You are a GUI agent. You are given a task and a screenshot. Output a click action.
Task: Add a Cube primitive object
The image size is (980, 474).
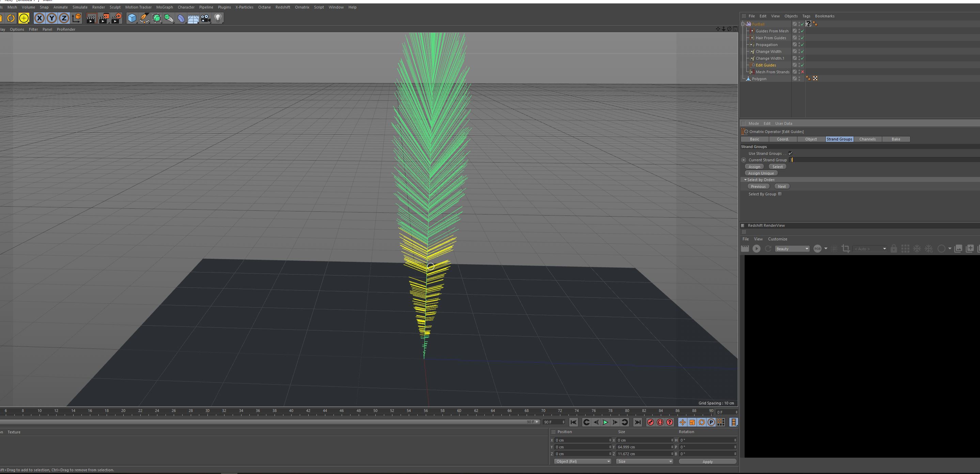(131, 18)
